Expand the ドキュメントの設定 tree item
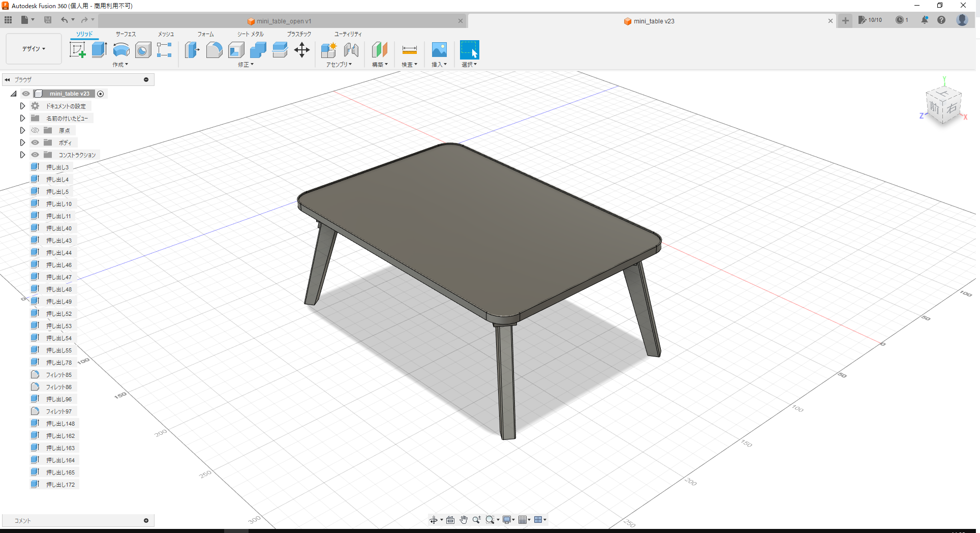Screen dimensions: 980x533 click(22, 106)
